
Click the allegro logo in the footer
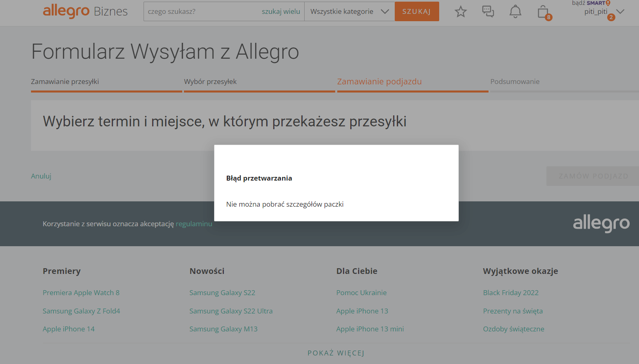pos(601,224)
